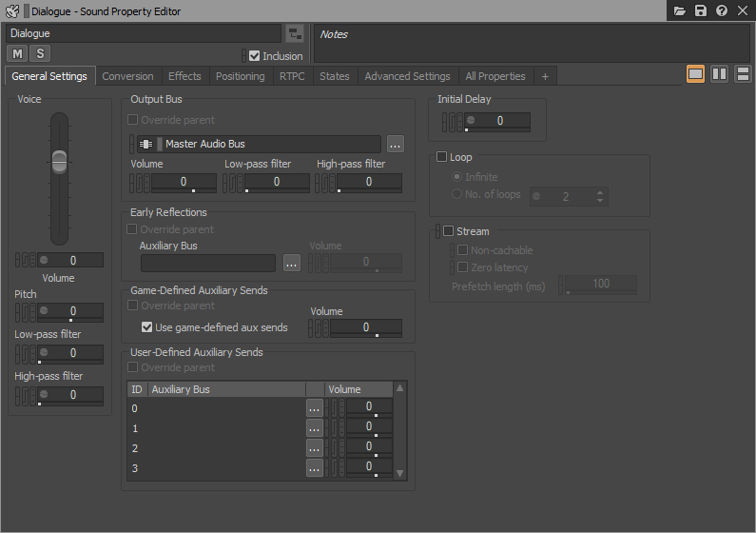Solo Dialogue with the S button
Viewport: 756px width, 533px height.
coord(40,53)
